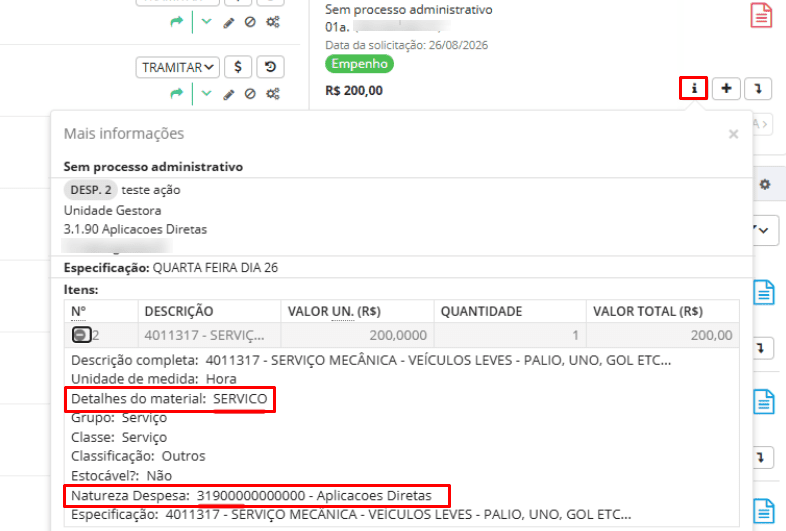Click the pencil edit icon below TRAMITAR
Viewport: 786px width, 531px height.
point(229,94)
